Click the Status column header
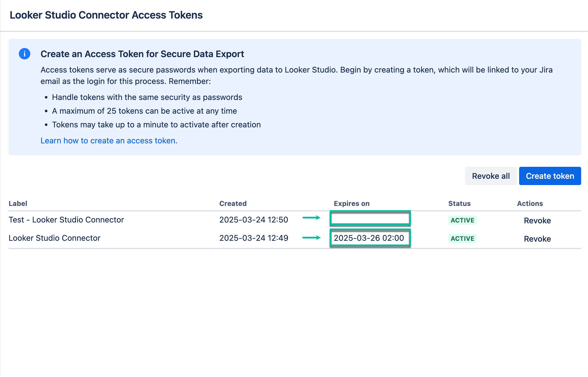 coord(459,203)
